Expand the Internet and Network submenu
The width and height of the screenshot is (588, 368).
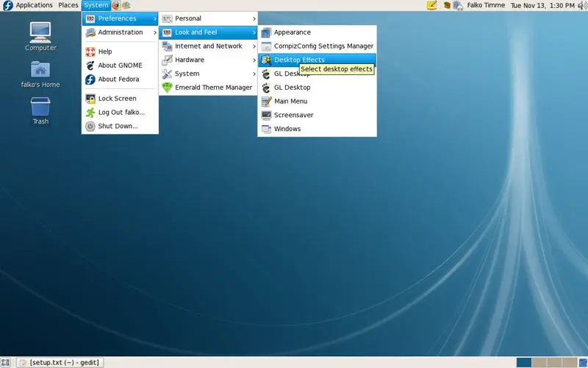(208, 46)
